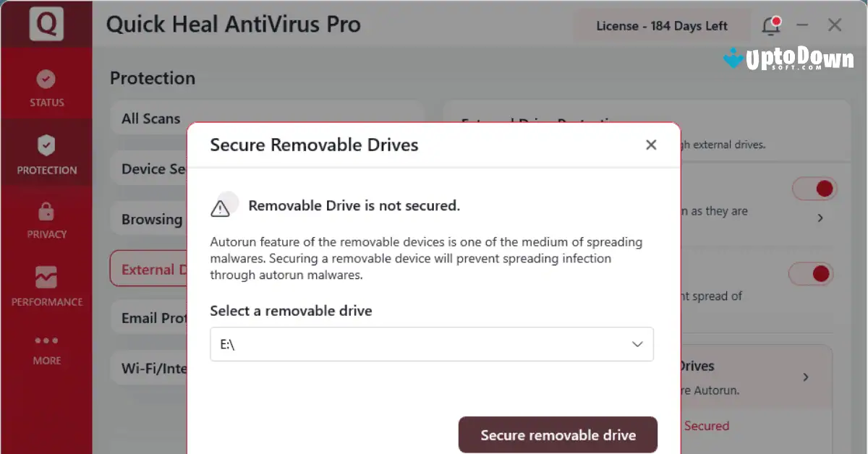Open notifications via the bell icon
Screen dimensions: 868x454
point(771,25)
